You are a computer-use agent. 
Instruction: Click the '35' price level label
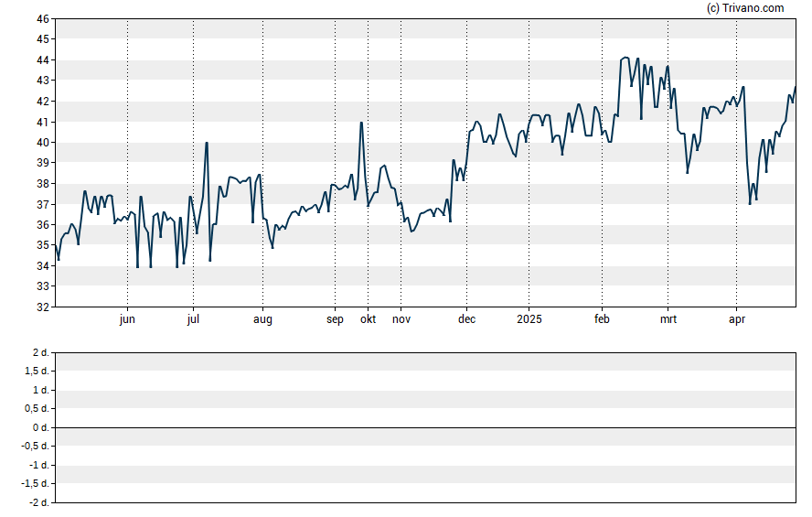click(x=43, y=245)
